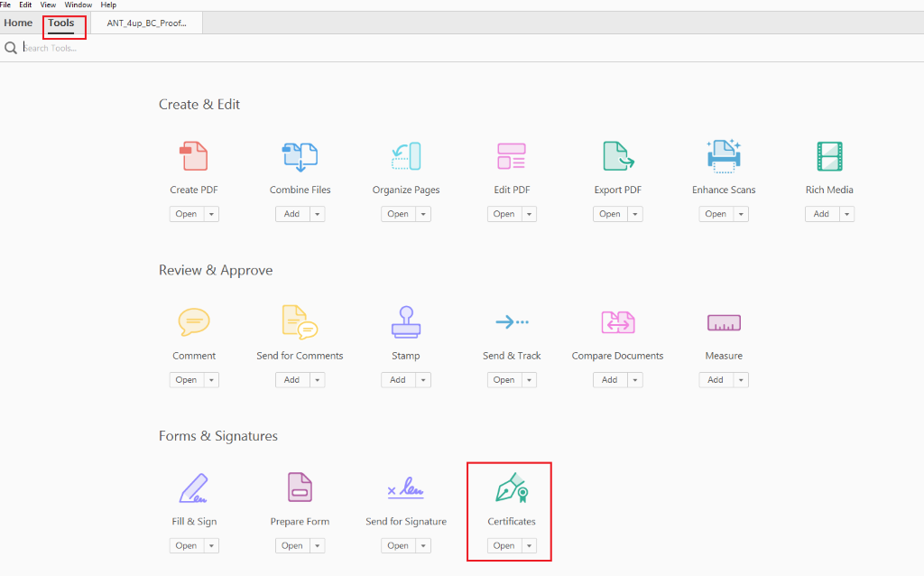Click the Create PDF tool icon
Image resolution: width=924 pixels, height=576 pixels.
(x=194, y=156)
